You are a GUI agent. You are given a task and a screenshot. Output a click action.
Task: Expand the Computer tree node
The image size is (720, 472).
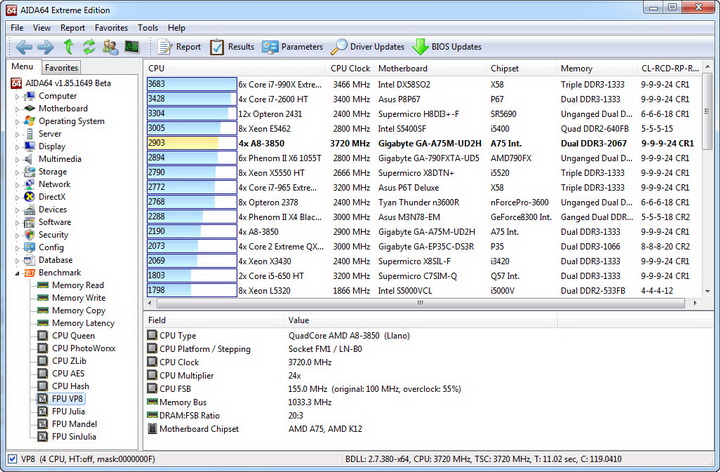point(17,96)
